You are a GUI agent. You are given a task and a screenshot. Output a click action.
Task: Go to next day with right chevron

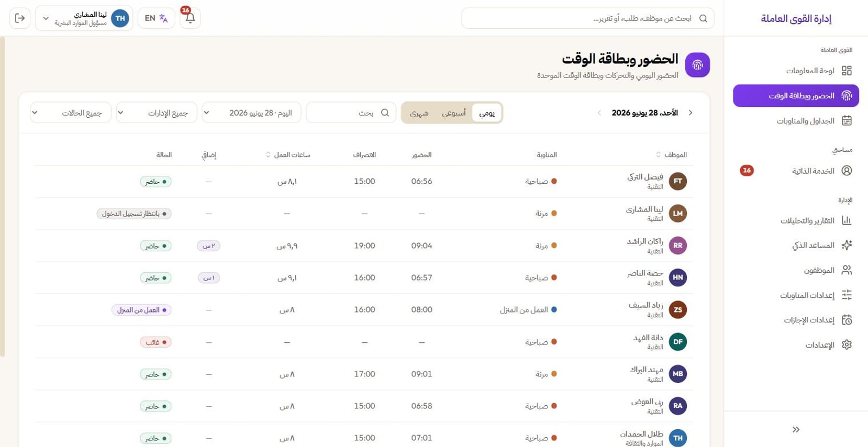(691, 113)
